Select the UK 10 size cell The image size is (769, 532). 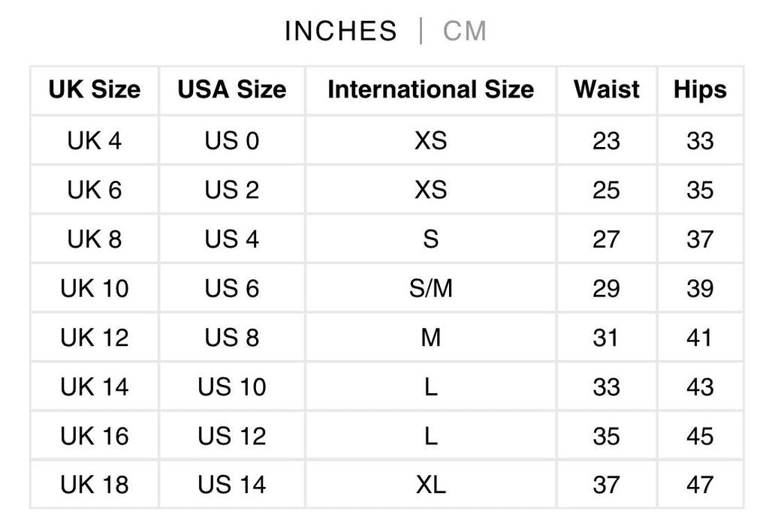point(95,288)
